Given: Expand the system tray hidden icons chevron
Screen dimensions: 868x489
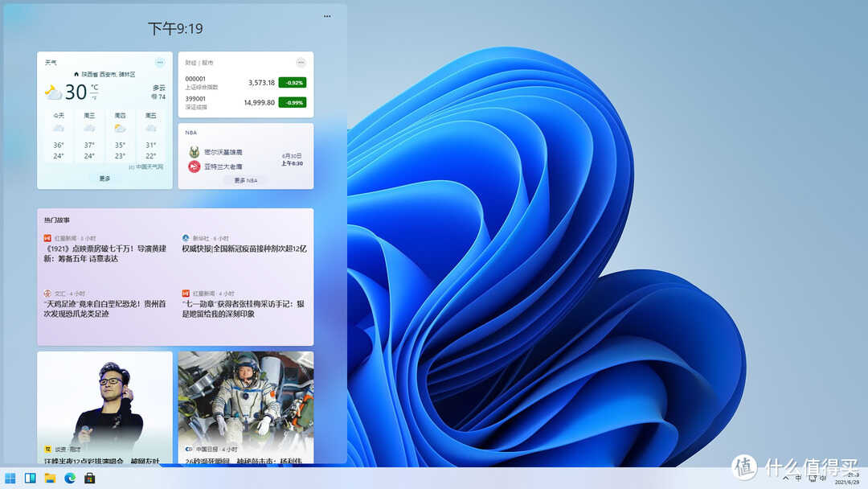Looking at the screenshot, I should point(785,478).
